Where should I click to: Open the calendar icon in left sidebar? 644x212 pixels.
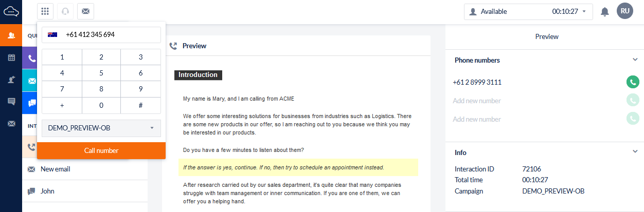click(11, 57)
